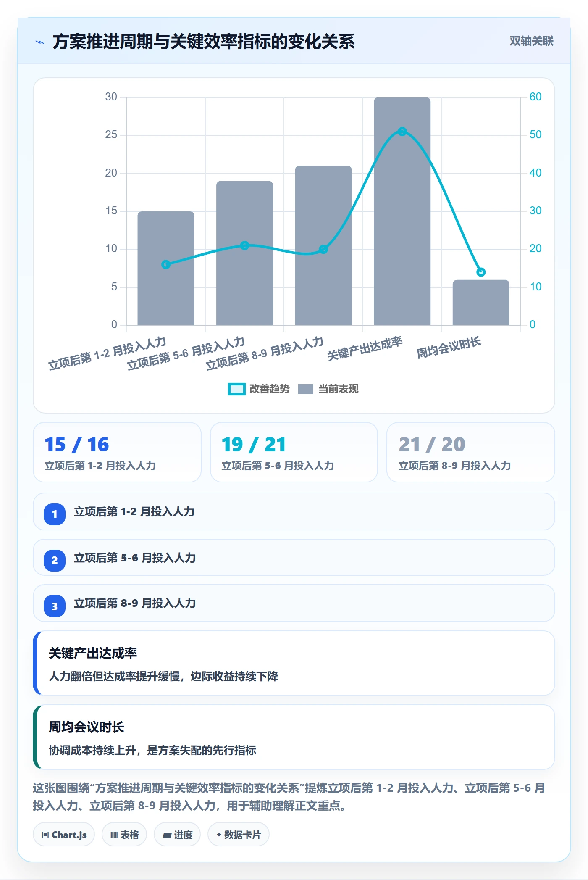Click the 改善趋势 cyan legend swatch
The image size is (588, 880).
tap(236, 389)
